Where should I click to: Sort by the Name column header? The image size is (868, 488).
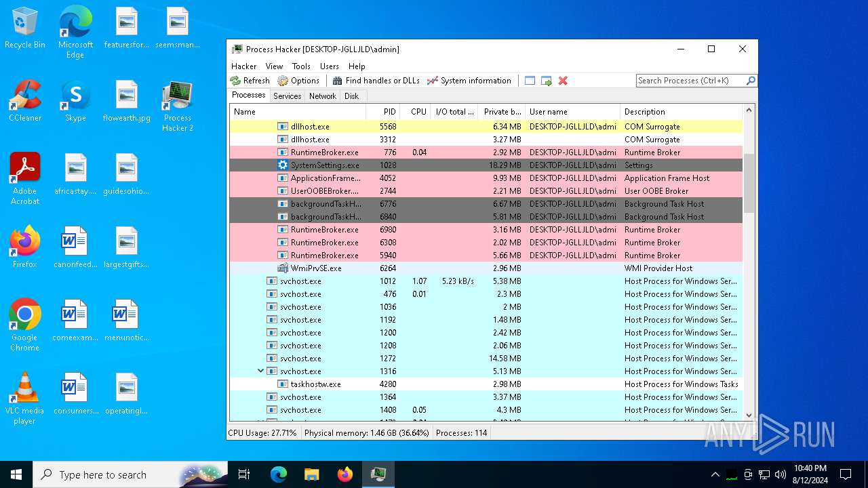pos(298,112)
